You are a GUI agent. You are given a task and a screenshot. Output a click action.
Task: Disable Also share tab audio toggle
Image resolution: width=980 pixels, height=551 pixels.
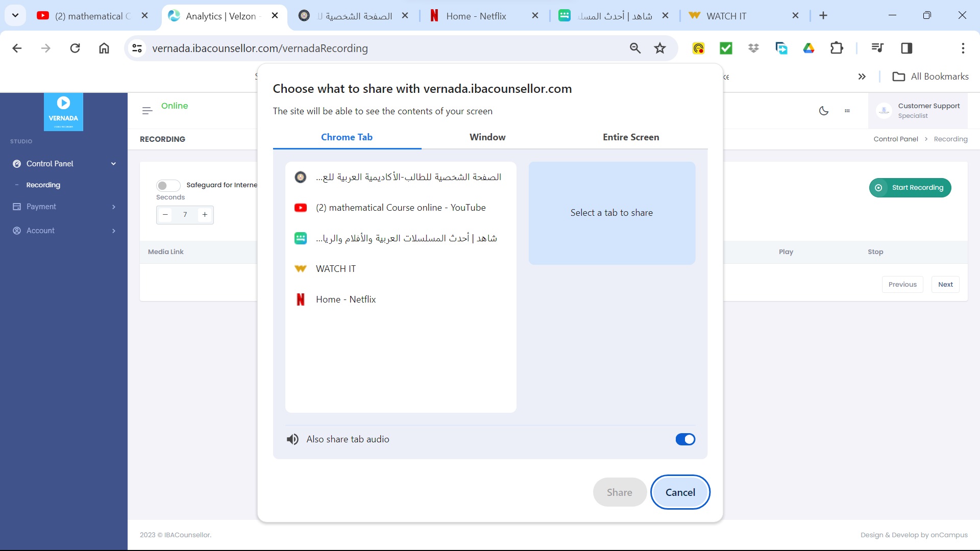pyautogui.click(x=685, y=439)
